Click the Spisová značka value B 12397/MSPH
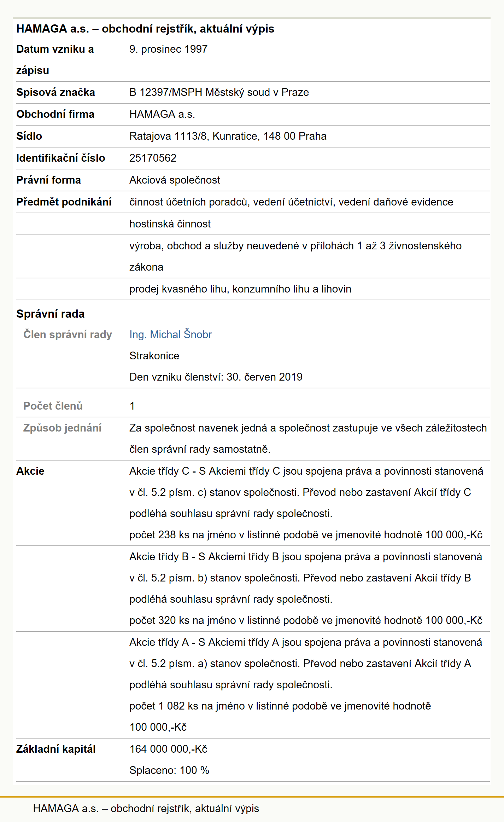This screenshot has width=504, height=822. click(219, 92)
